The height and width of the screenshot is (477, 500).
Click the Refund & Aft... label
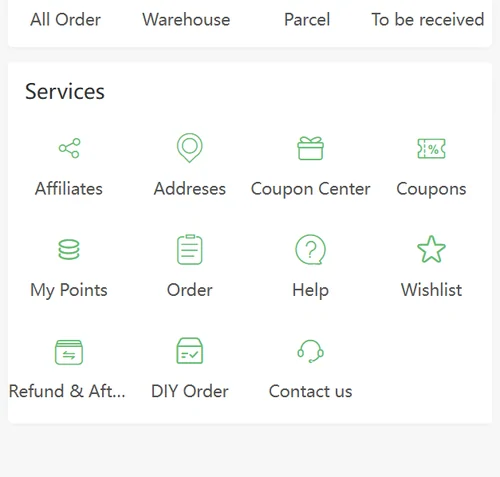click(x=67, y=391)
